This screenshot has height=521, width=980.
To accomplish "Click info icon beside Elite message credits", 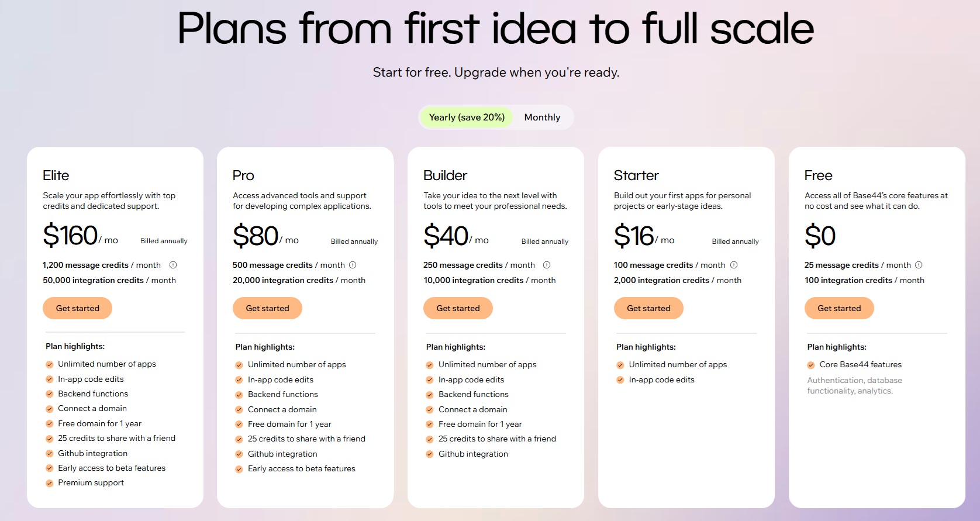I will [173, 265].
